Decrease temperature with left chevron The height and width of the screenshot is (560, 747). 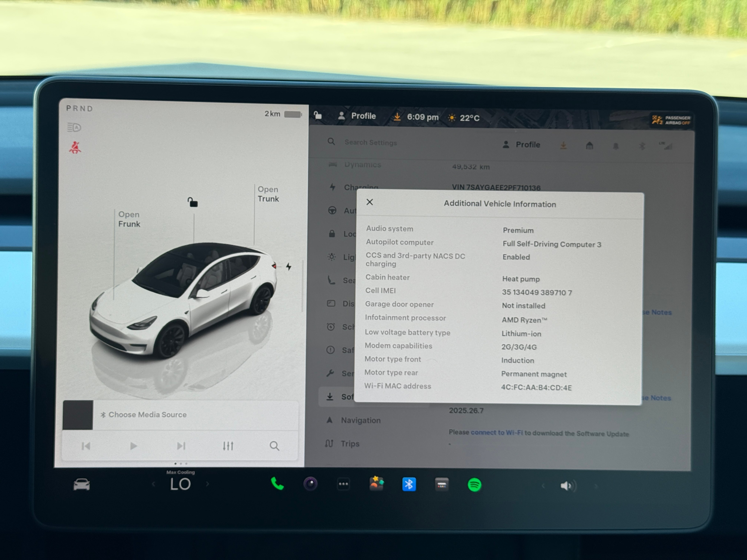(x=154, y=484)
